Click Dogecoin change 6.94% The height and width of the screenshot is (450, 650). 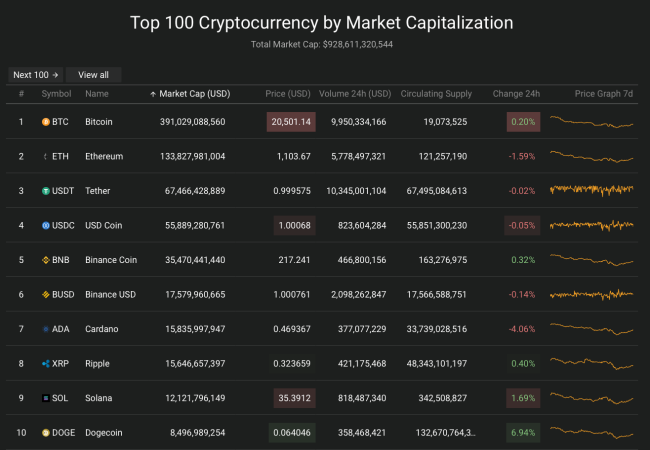click(x=523, y=433)
